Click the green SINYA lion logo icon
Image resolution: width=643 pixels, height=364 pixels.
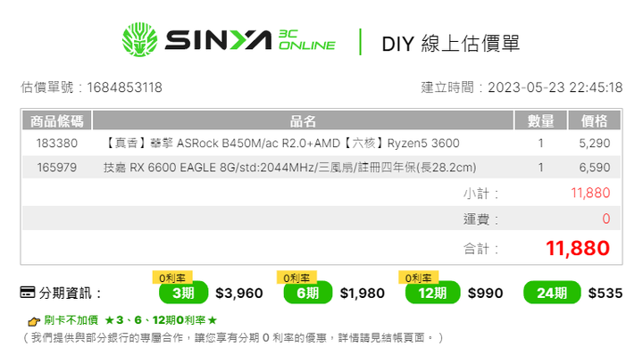(x=139, y=39)
